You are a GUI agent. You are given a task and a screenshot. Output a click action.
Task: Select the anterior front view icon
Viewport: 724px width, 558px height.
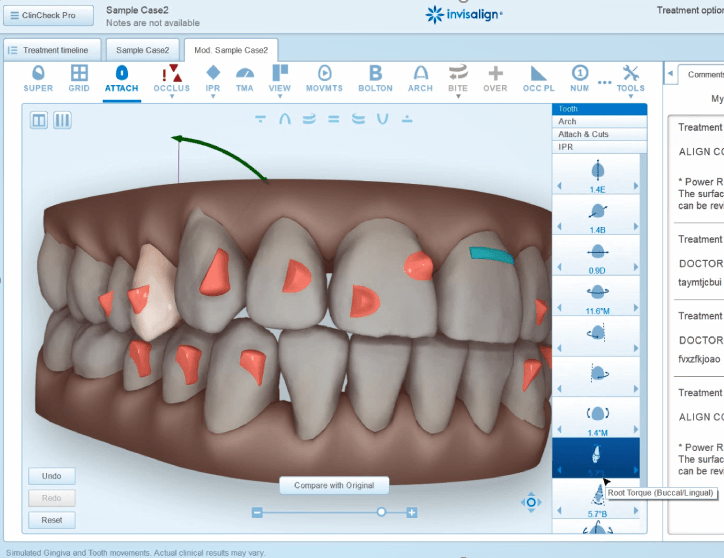tap(334, 119)
